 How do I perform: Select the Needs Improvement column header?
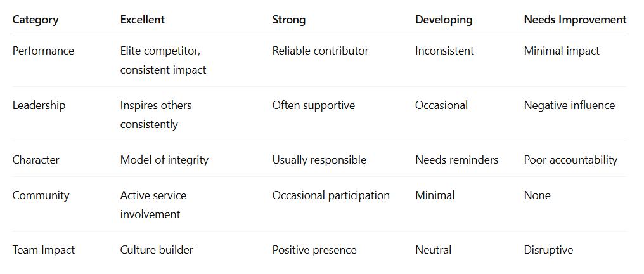(575, 20)
